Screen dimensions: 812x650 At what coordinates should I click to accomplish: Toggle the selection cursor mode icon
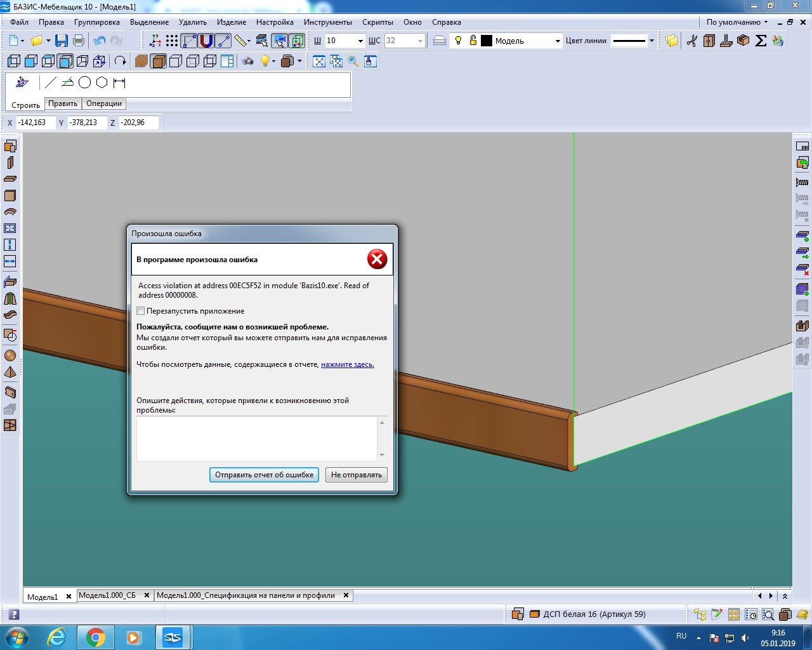[279, 41]
